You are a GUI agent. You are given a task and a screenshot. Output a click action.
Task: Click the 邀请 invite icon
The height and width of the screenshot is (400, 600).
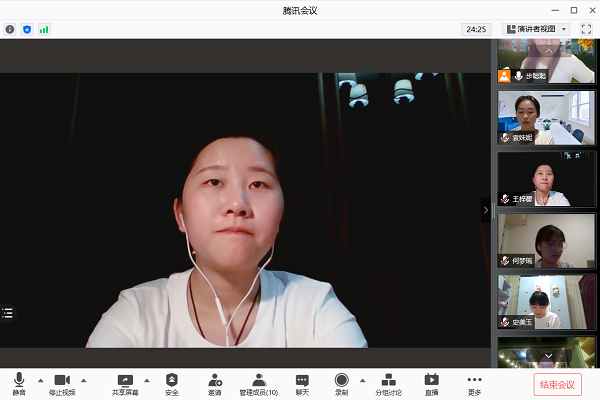[x=215, y=384]
